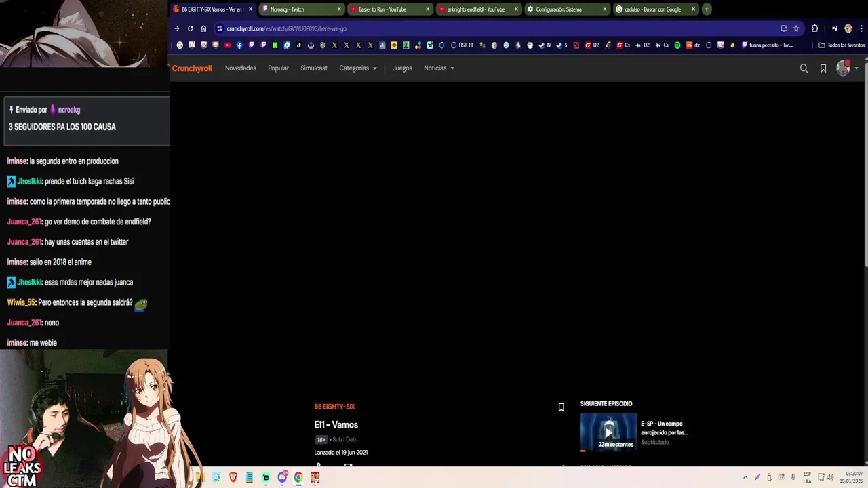Bookmark this page with the star icon

(x=796, y=28)
